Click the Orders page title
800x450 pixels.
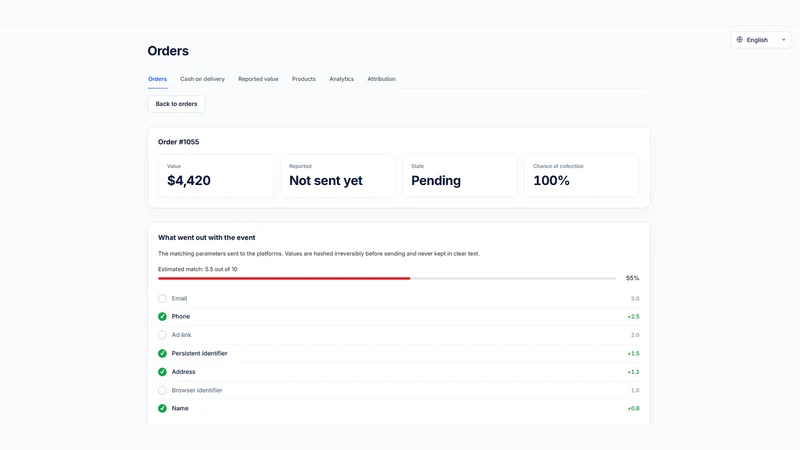click(x=168, y=51)
